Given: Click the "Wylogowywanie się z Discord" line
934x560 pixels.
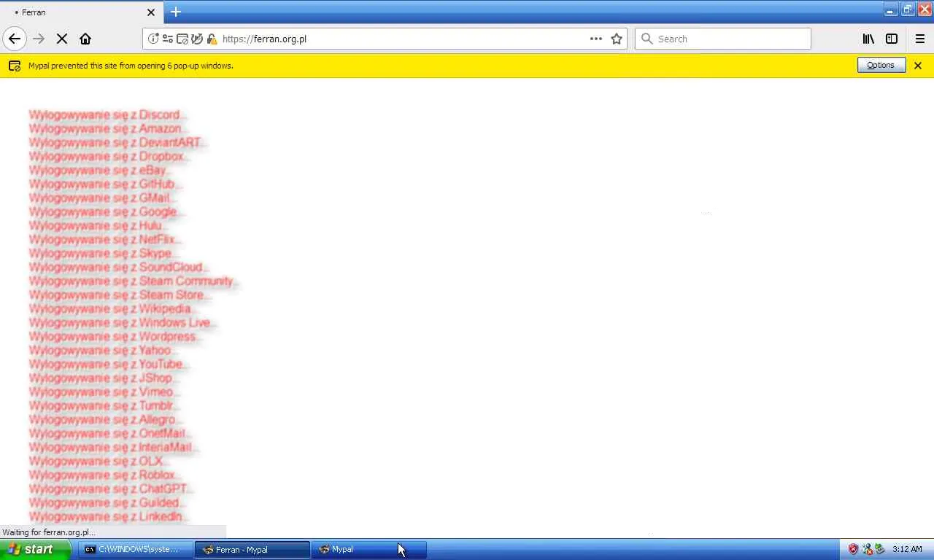Looking at the screenshot, I should point(107,114).
